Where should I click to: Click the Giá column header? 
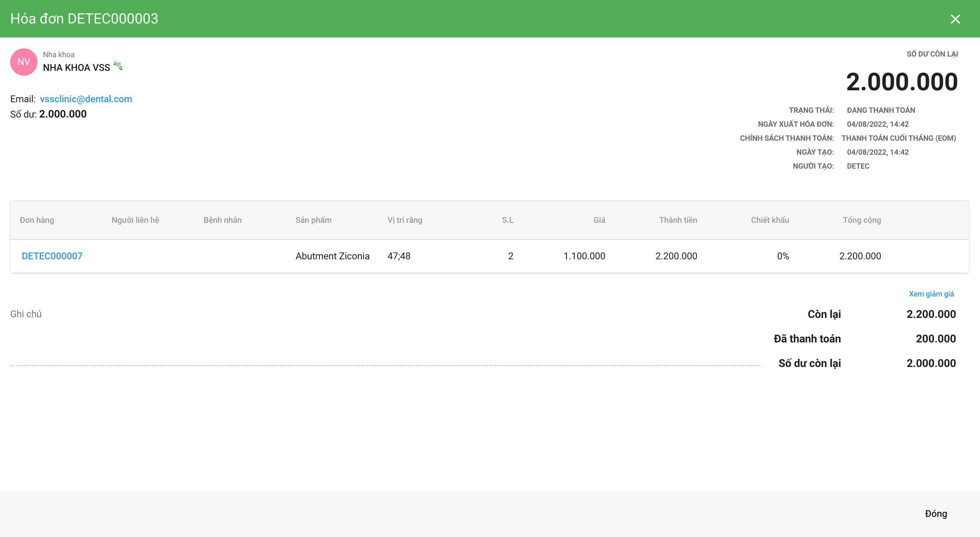pos(599,220)
